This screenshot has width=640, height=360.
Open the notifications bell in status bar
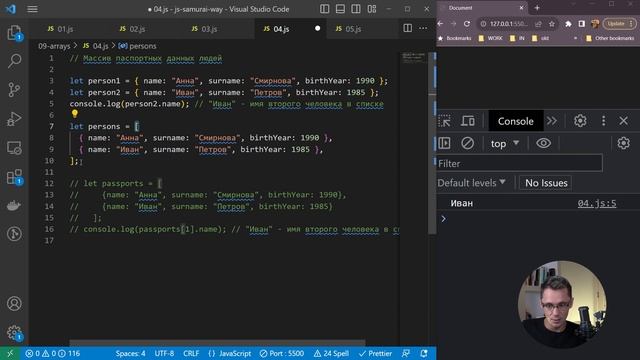tap(424, 353)
